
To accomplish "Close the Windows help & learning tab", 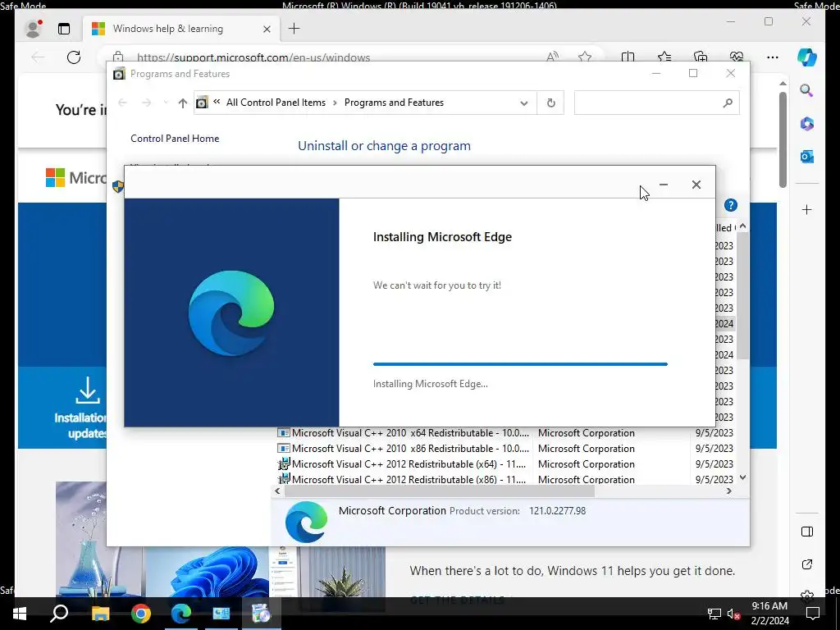I will [267, 29].
